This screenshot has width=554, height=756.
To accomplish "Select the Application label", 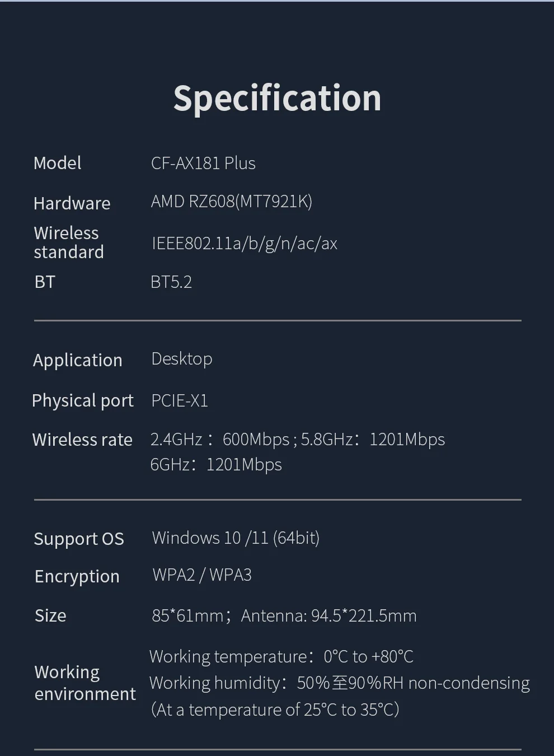I will tap(77, 360).
